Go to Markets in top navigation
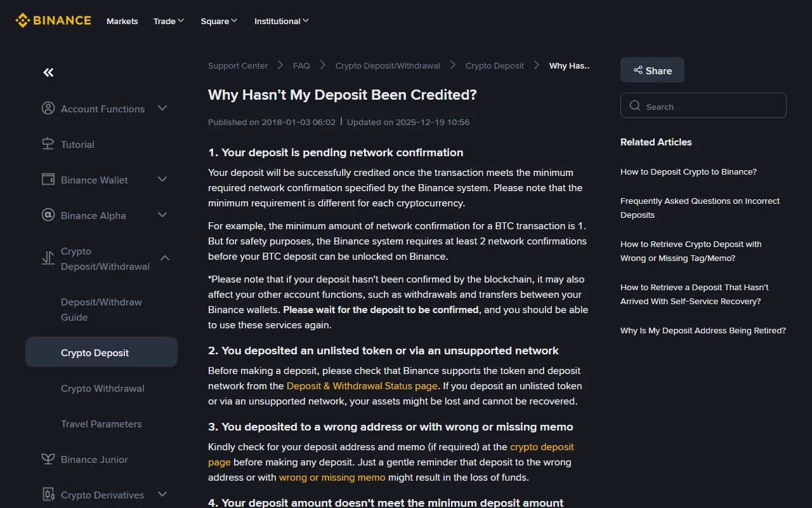This screenshot has width=812, height=508. tap(122, 21)
